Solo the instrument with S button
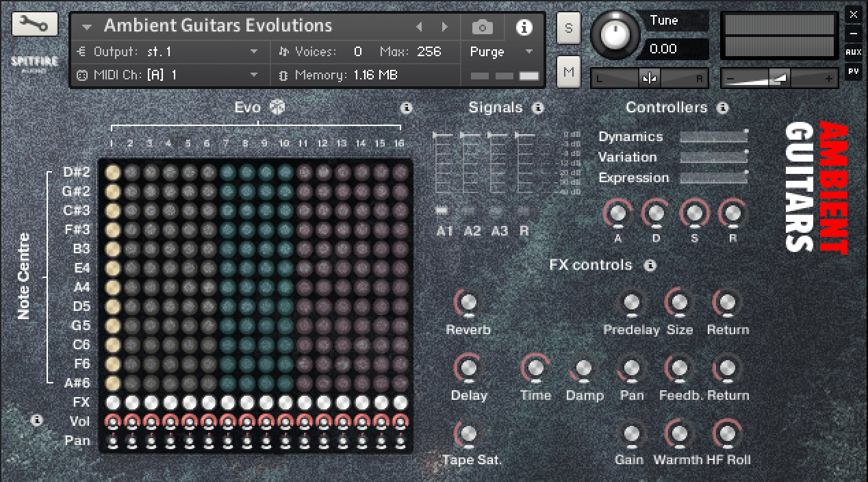 point(568,29)
